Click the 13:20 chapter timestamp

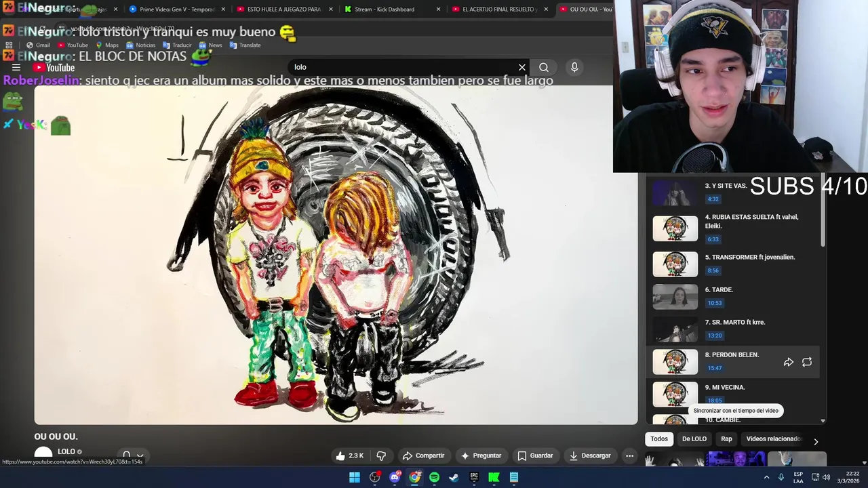click(x=715, y=335)
